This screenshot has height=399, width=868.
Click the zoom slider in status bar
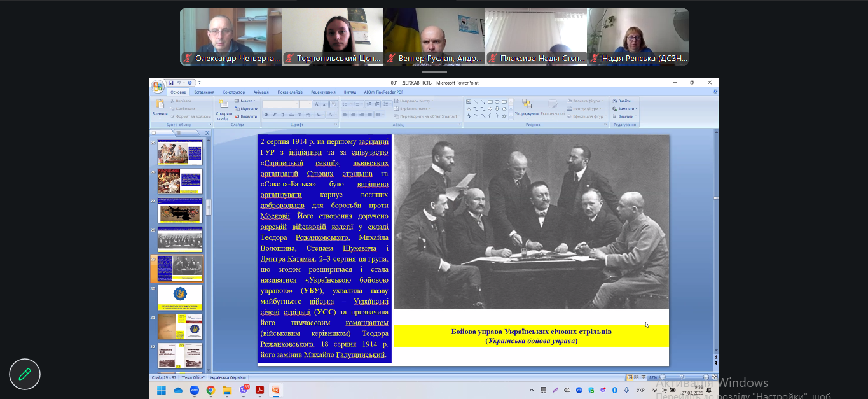pyautogui.click(x=682, y=377)
